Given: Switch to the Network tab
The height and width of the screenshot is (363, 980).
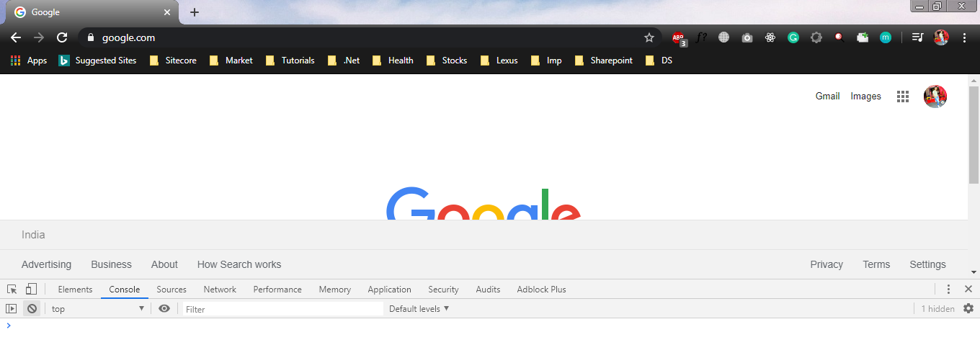Looking at the screenshot, I should pos(220,290).
